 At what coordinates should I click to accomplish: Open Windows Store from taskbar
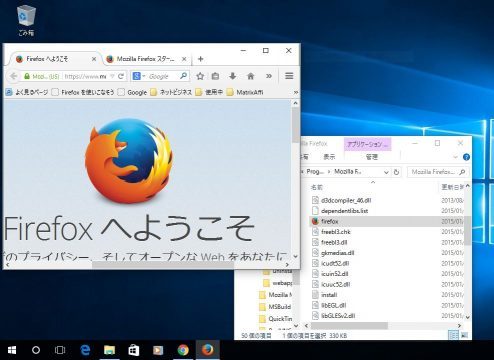(134, 350)
